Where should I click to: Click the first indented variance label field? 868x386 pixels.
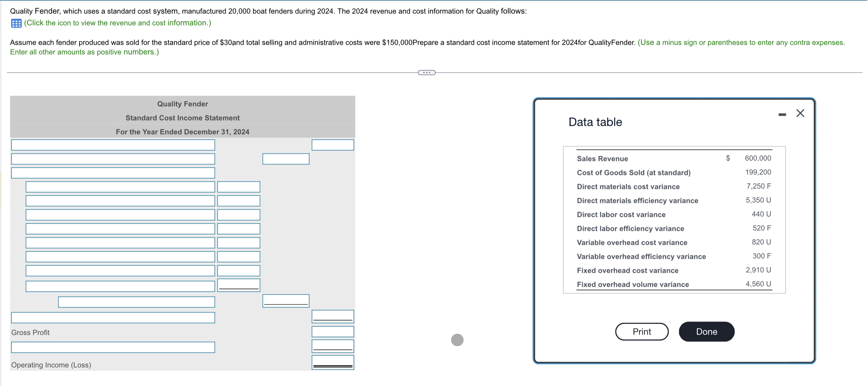pyautogui.click(x=120, y=187)
